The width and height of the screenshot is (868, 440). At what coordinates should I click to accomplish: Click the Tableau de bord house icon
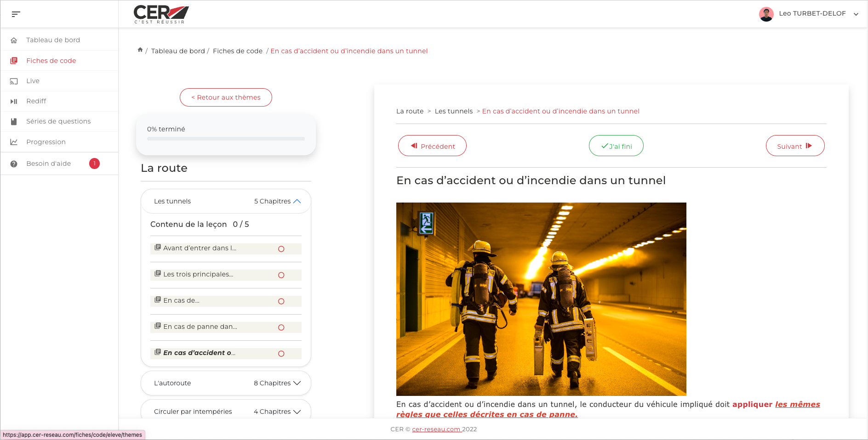click(14, 40)
